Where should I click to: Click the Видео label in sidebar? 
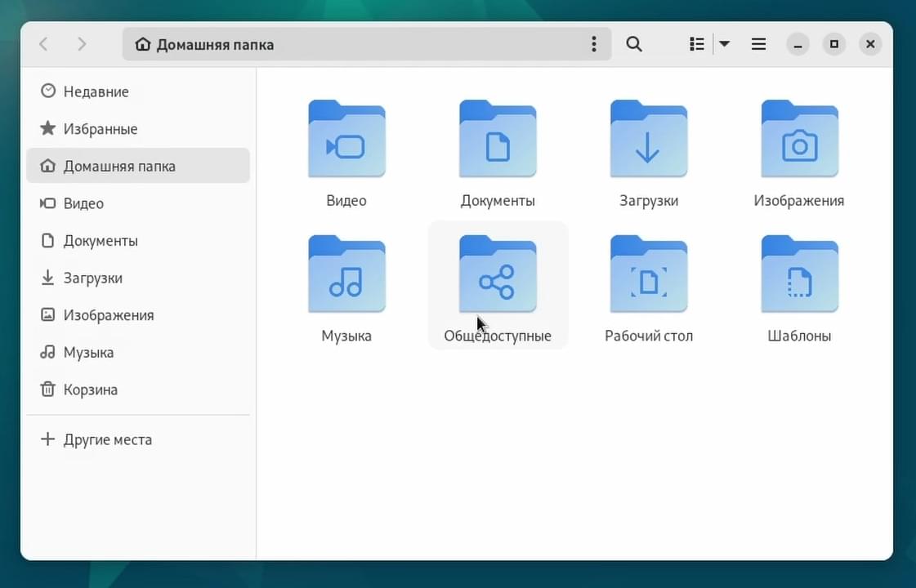[83, 204]
